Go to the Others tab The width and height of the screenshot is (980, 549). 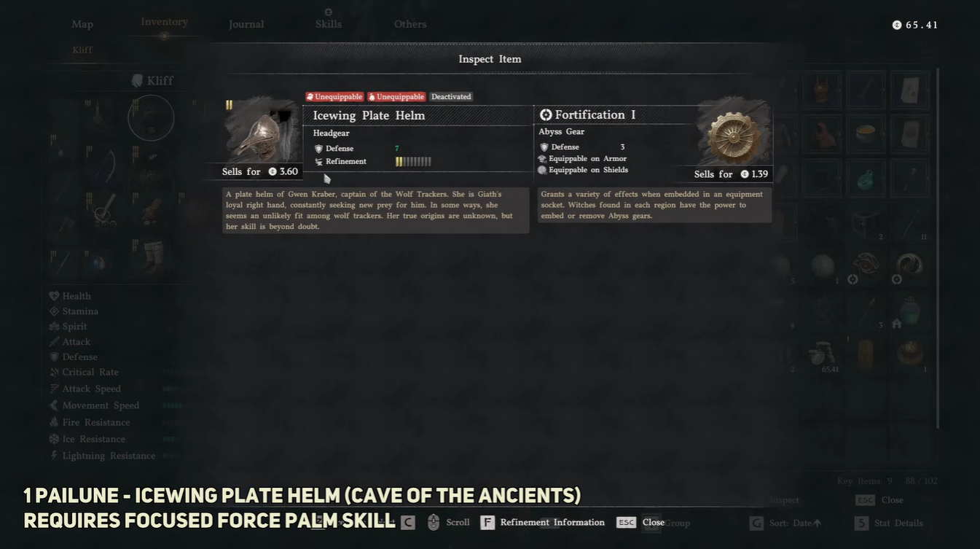pos(410,24)
